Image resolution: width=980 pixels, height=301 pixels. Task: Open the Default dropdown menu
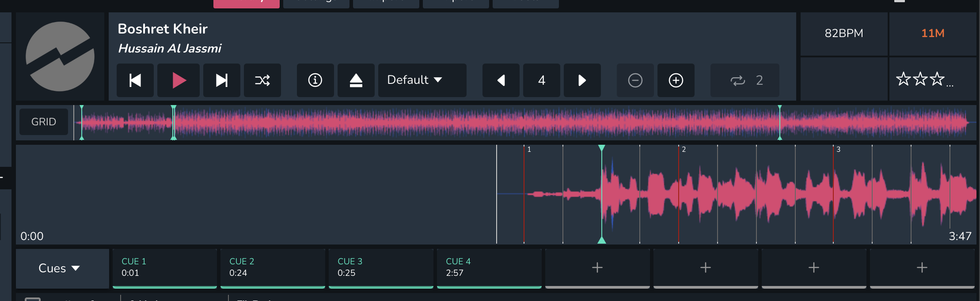[x=422, y=80]
